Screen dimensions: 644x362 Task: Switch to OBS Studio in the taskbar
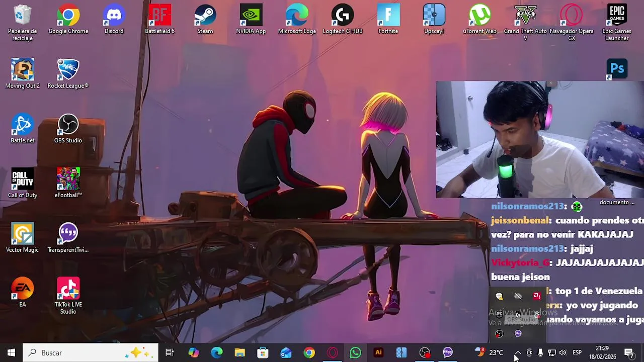coord(425,353)
